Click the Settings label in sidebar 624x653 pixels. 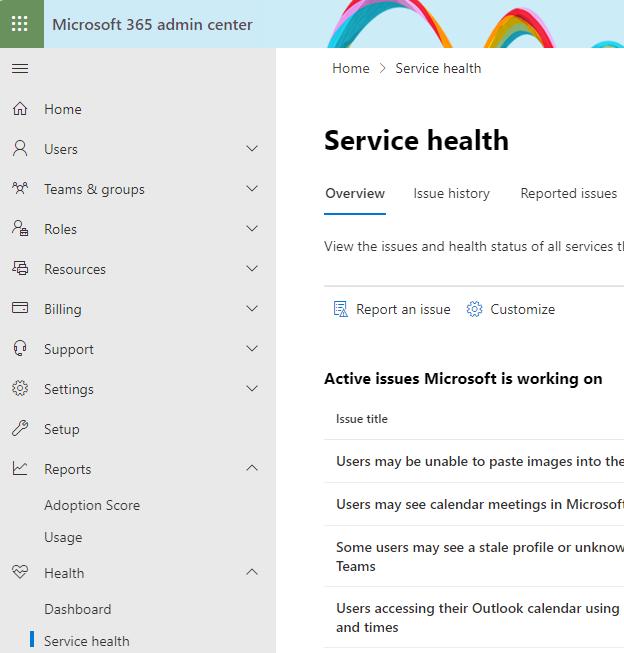click(x=69, y=389)
